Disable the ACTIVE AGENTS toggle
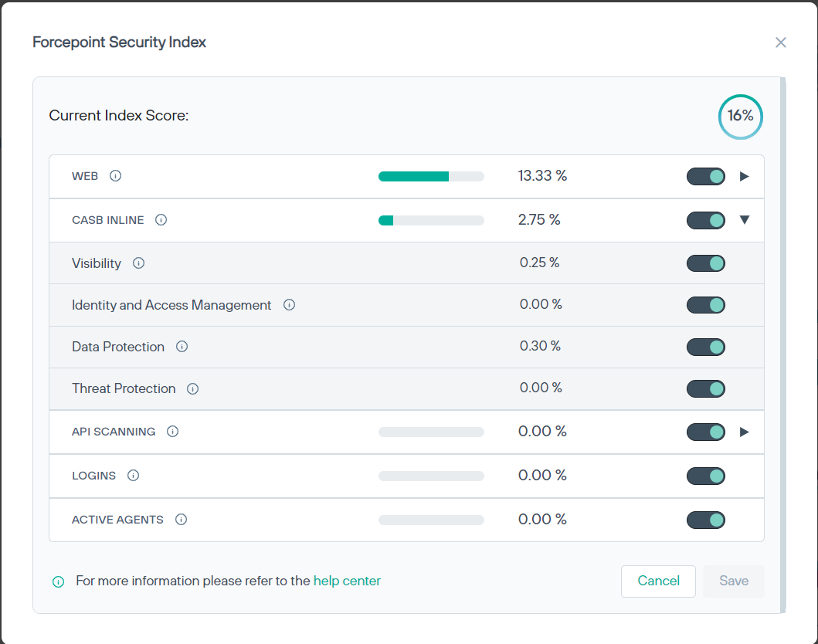This screenshot has width=818, height=644. click(706, 520)
